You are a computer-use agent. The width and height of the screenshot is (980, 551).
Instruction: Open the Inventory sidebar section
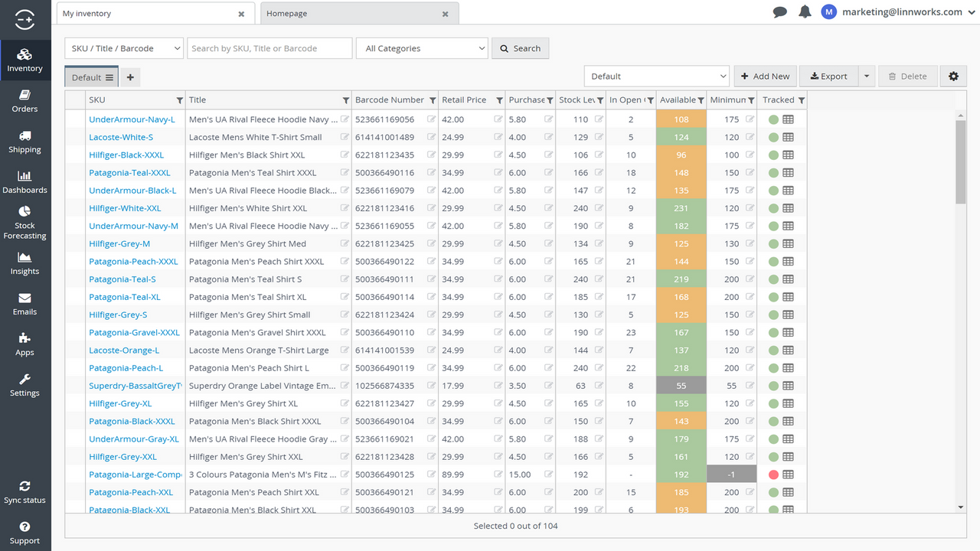tap(25, 60)
